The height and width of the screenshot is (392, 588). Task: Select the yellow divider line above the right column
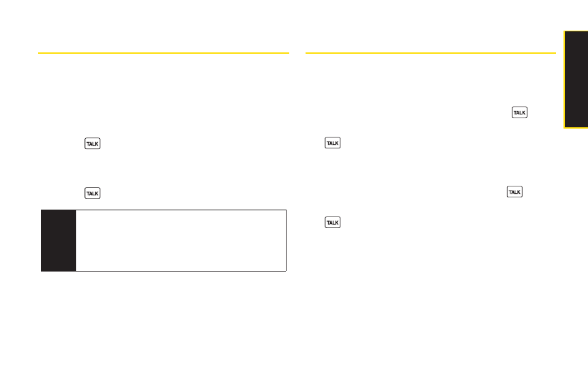(431, 53)
